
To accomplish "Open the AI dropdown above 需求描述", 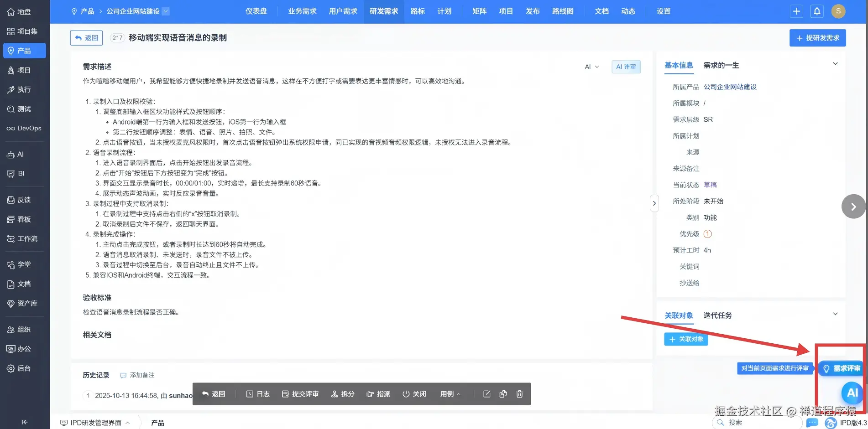I will pos(591,67).
